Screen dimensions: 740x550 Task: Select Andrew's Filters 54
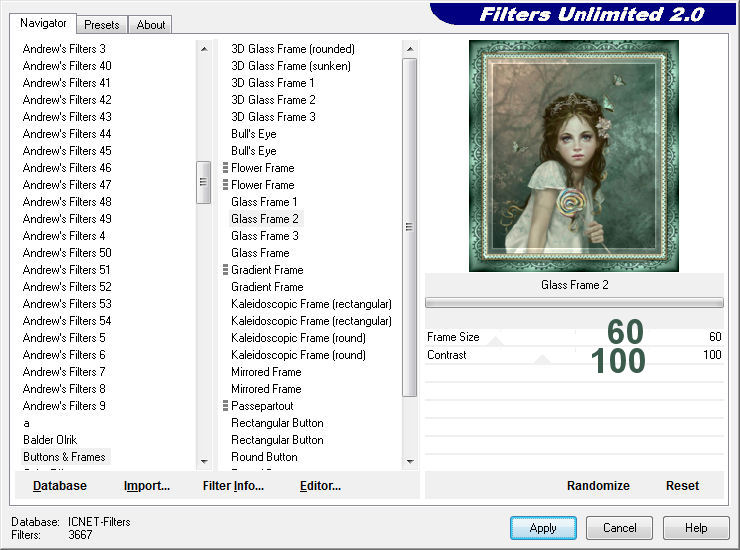coord(67,321)
